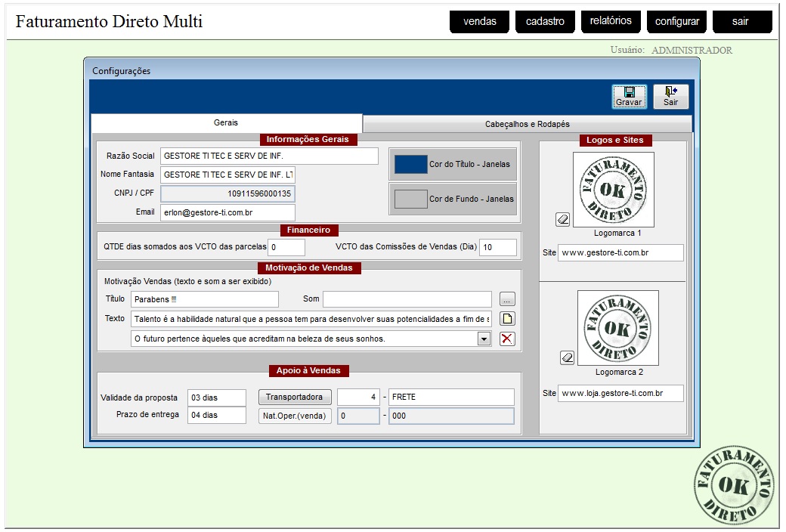Clear Logomarca 2 with eraser icon
This screenshot has height=532, width=786.
[x=567, y=357]
